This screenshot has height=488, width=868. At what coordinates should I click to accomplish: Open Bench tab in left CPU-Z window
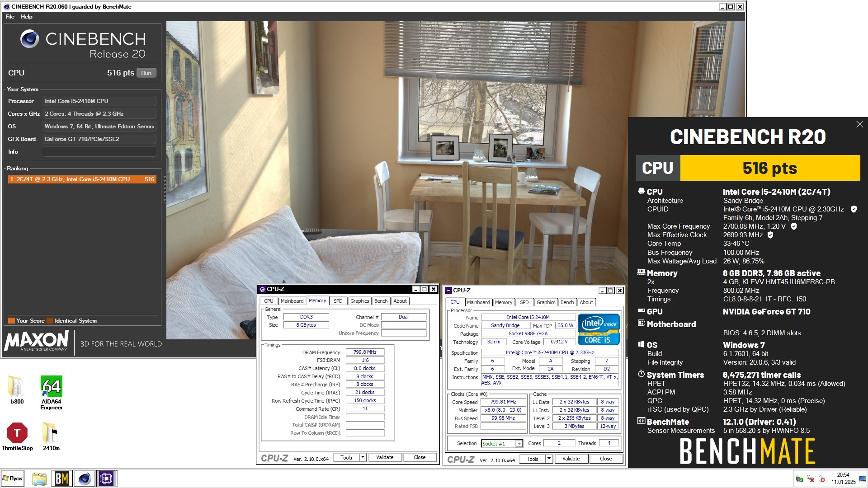pos(381,301)
